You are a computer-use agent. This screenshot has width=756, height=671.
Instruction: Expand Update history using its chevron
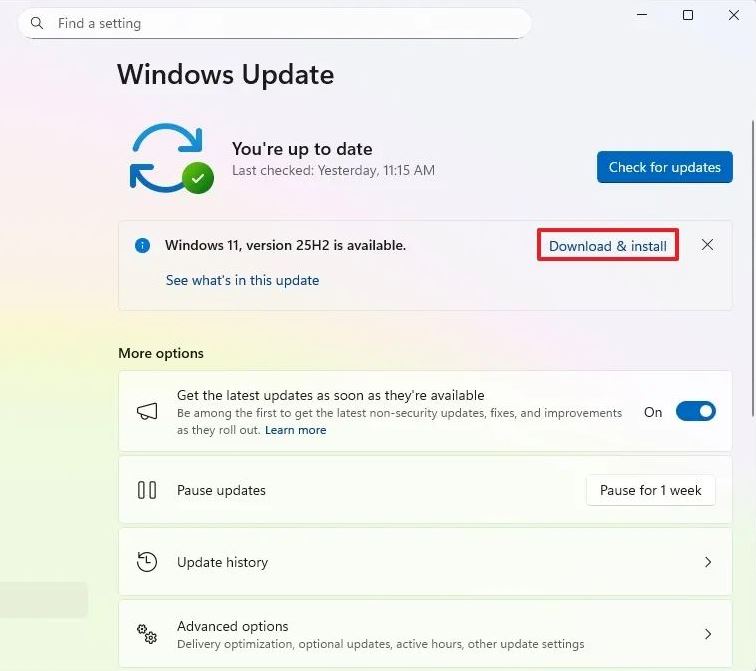[707, 562]
